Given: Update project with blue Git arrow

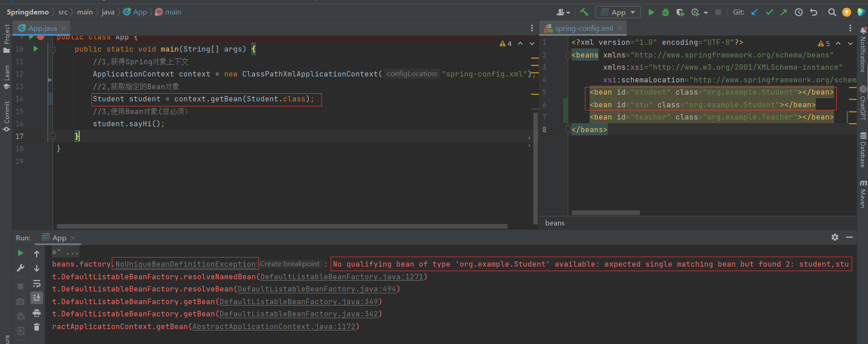Looking at the screenshot, I should pos(754,12).
